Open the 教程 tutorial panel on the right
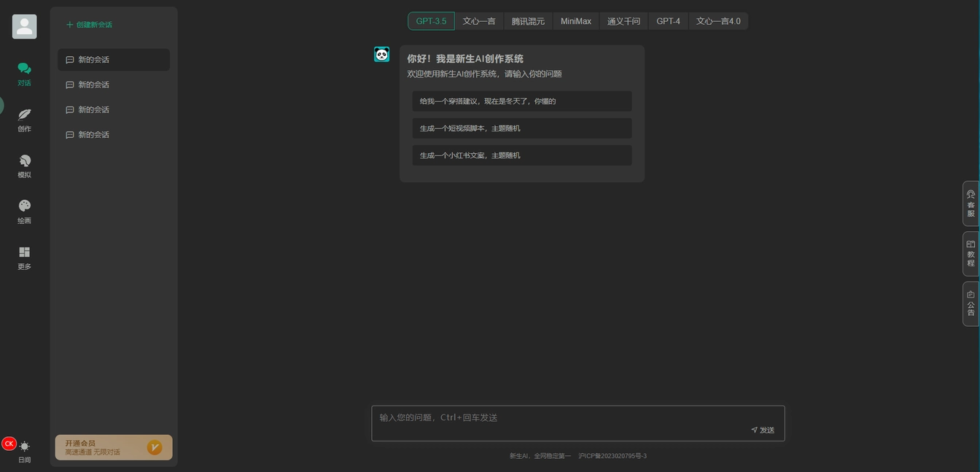The image size is (980, 472). click(x=971, y=253)
